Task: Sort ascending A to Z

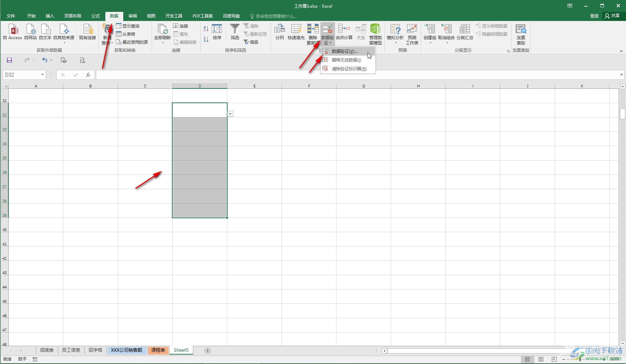Action: [x=206, y=28]
